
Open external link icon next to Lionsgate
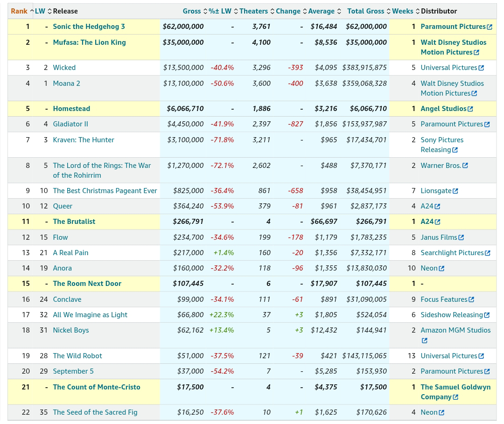click(455, 191)
